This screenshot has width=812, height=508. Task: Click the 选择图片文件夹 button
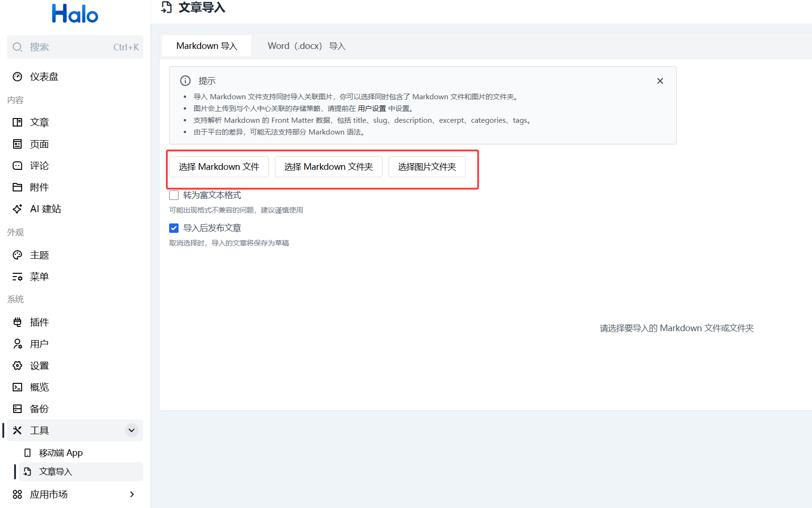[x=427, y=167]
